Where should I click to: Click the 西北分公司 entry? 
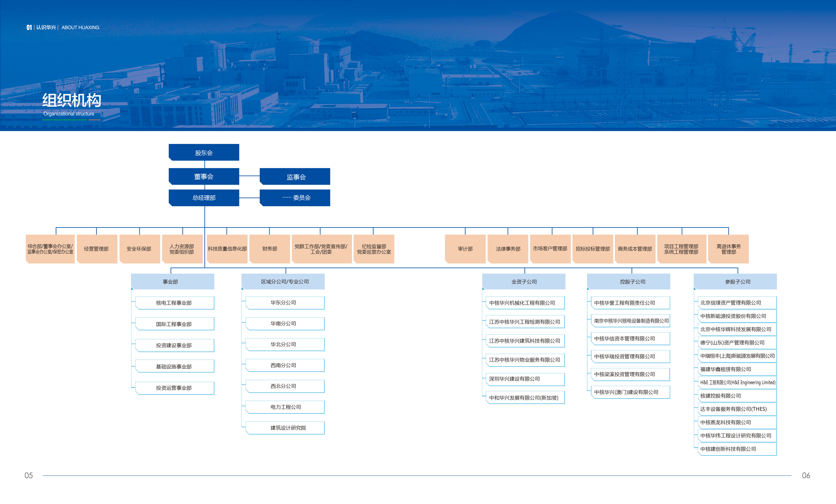click(x=285, y=386)
